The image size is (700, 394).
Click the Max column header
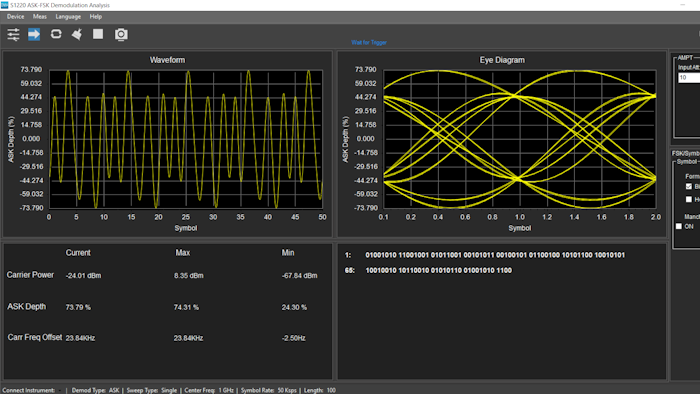coord(183,253)
